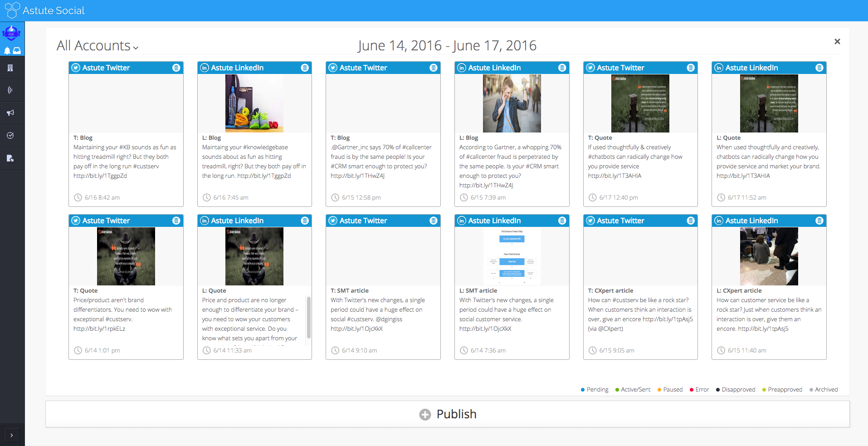868x446 pixels.
Task: Select 'L: CXpert article' title text
Action: [739, 290]
